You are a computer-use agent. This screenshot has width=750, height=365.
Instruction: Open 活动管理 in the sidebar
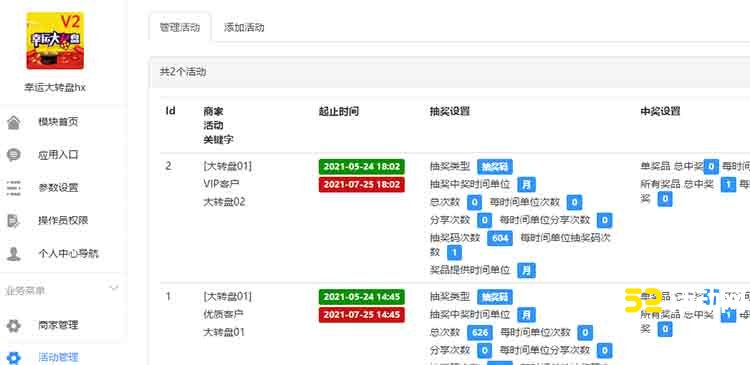(x=58, y=357)
